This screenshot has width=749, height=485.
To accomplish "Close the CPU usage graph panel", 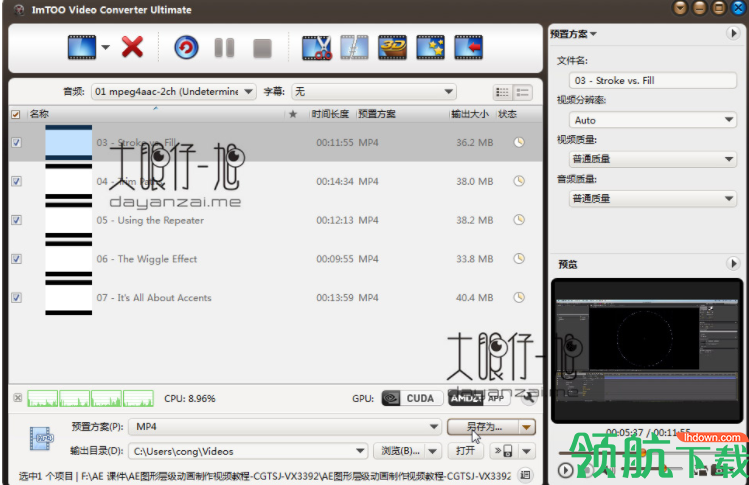I will pos(18,398).
